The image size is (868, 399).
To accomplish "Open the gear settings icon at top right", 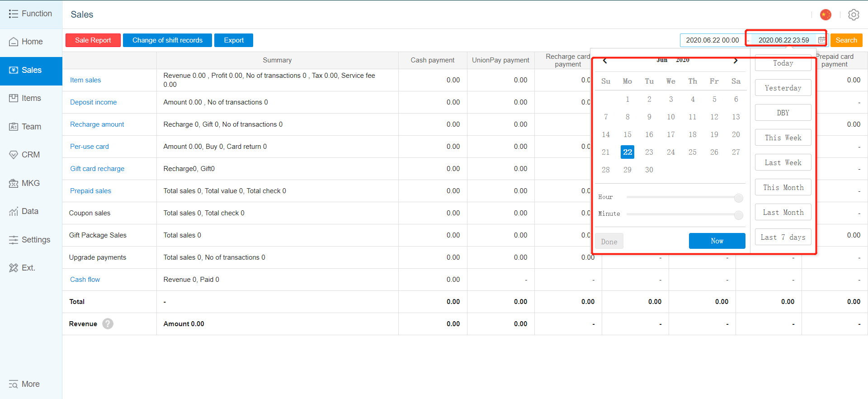I will (854, 14).
